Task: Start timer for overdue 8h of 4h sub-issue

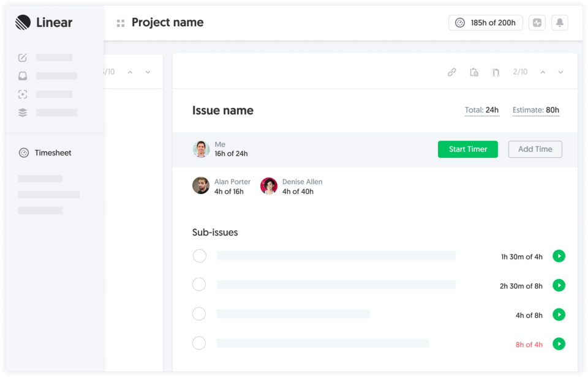Action: (x=559, y=344)
